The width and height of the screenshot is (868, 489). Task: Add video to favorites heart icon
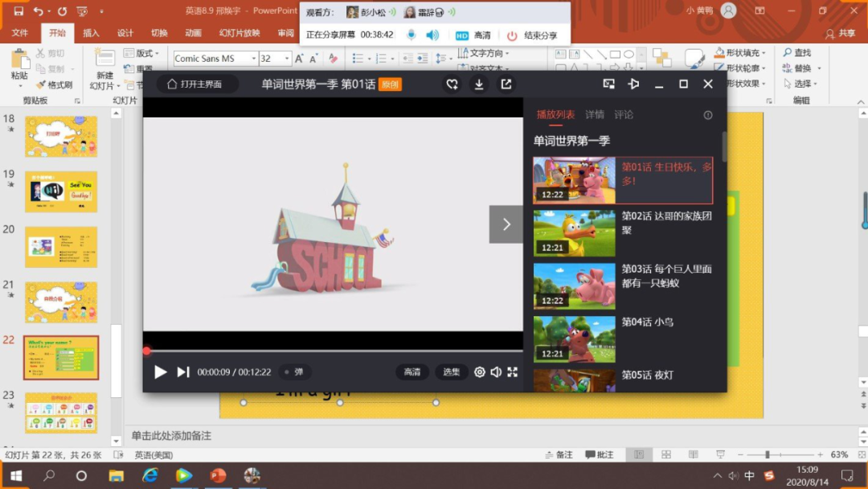click(x=452, y=84)
